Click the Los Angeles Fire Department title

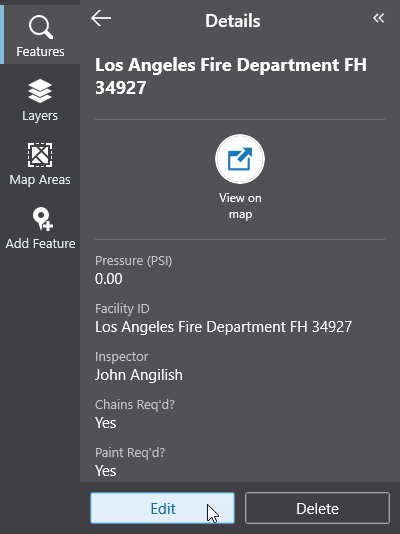(231, 76)
